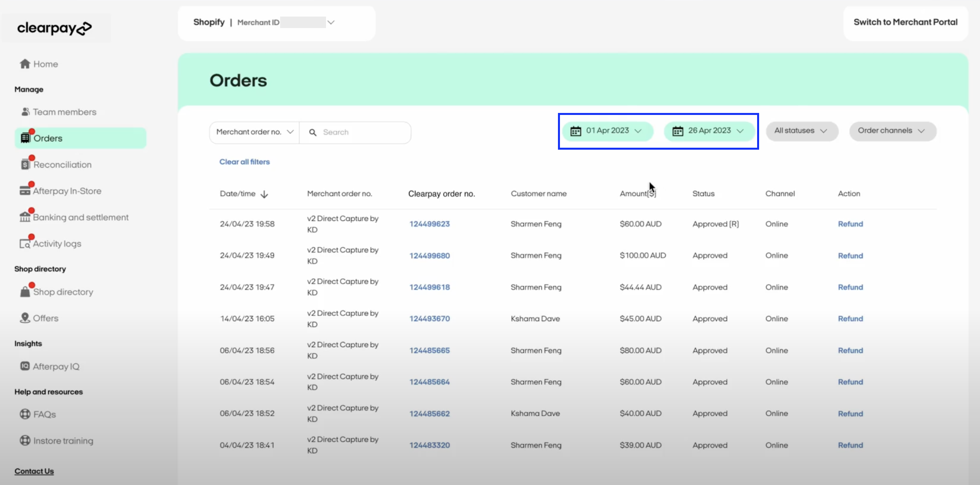Click the Afterpay In-Store card icon
The height and width of the screenshot is (485, 980).
pos(25,191)
